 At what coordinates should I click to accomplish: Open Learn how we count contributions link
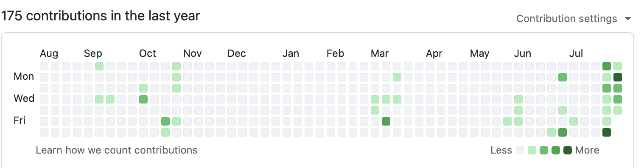click(x=117, y=150)
